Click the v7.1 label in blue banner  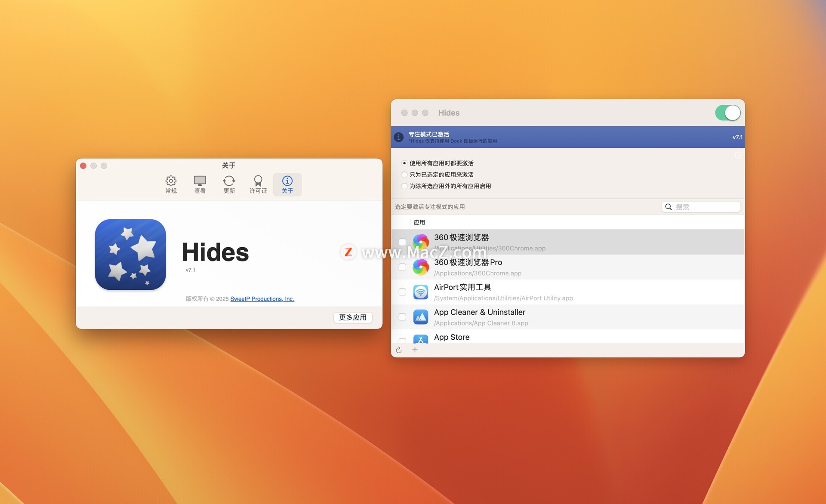point(737,137)
